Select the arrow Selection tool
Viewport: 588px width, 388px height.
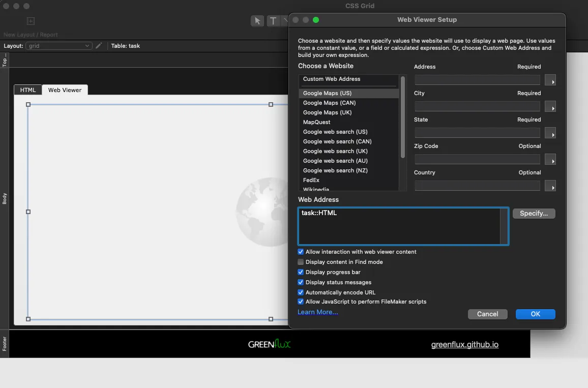pyautogui.click(x=257, y=21)
